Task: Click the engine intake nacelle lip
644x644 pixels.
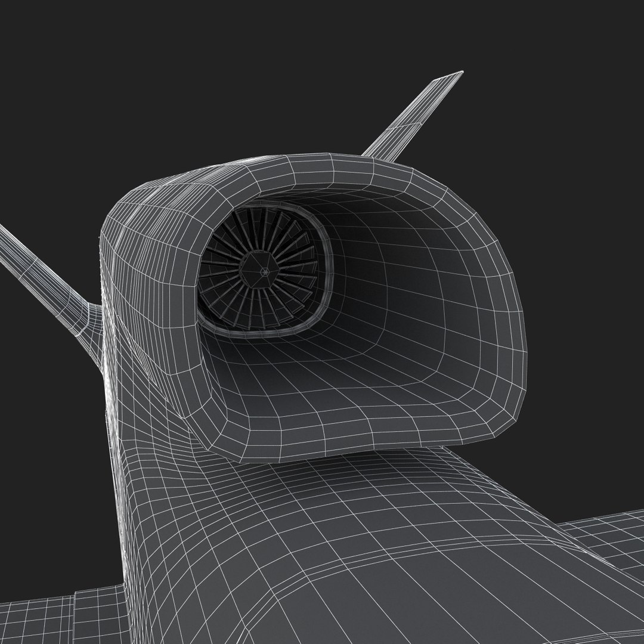Action: (x=315, y=307)
